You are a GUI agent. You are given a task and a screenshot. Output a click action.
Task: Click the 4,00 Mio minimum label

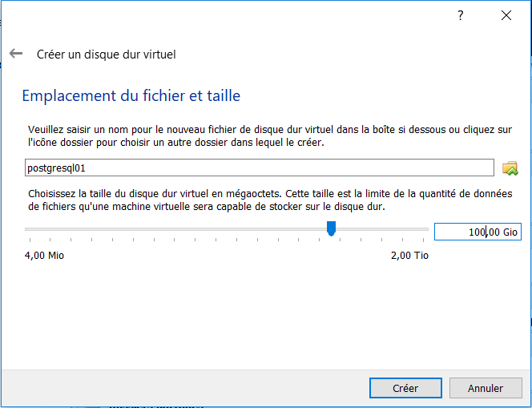44,255
